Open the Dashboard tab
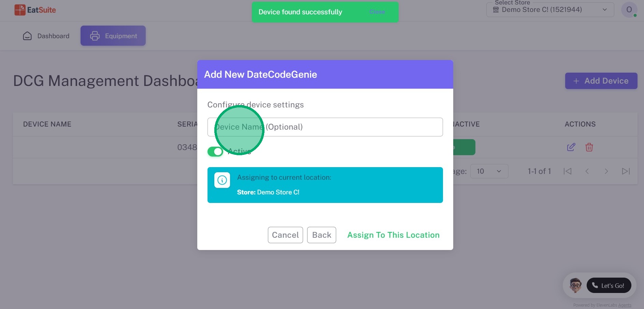Image resolution: width=644 pixels, height=309 pixels. pyautogui.click(x=46, y=36)
